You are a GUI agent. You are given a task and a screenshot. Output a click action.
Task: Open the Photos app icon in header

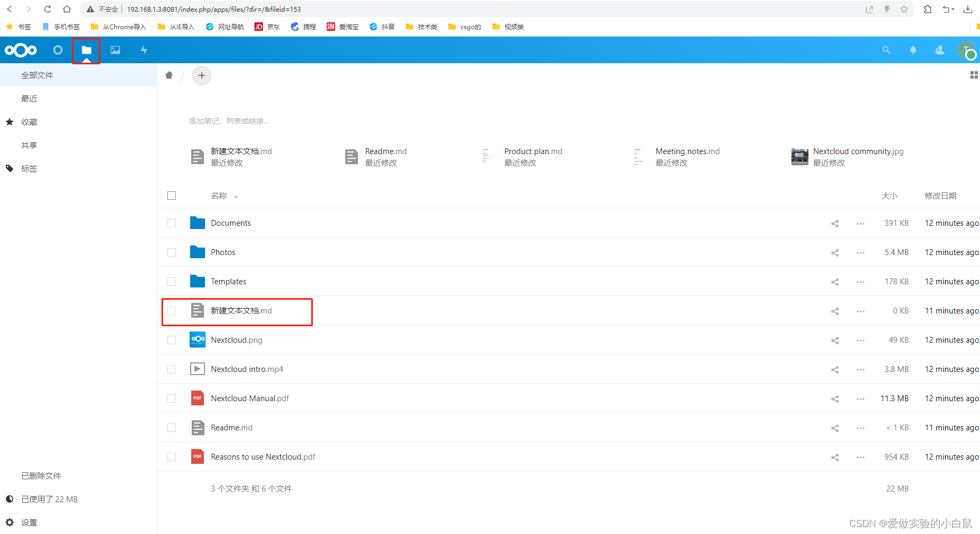click(x=115, y=50)
